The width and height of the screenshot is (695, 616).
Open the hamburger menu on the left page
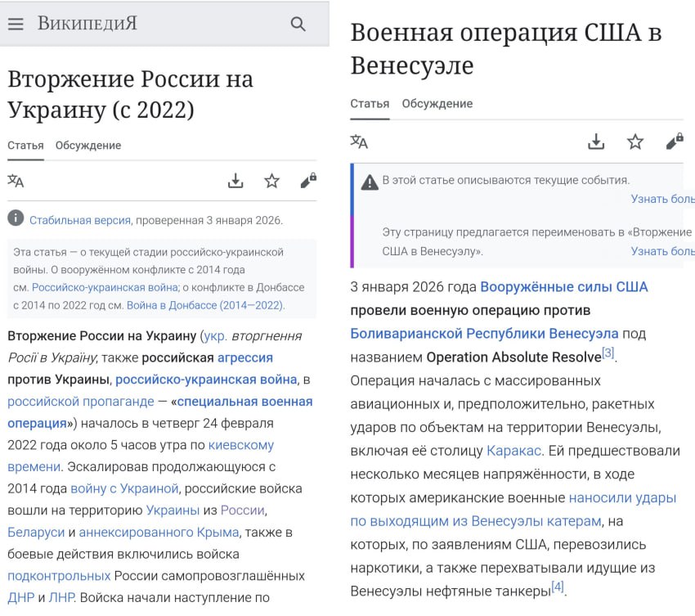click(16, 24)
